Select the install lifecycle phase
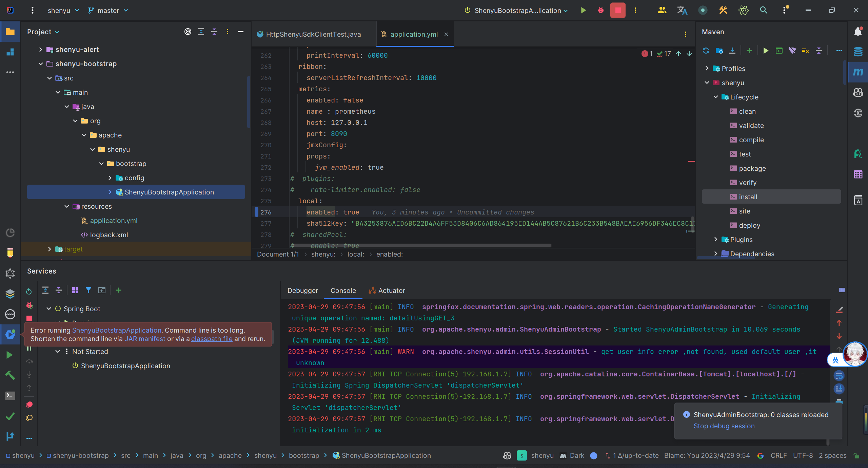The height and width of the screenshot is (468, 868). (748, 197)
